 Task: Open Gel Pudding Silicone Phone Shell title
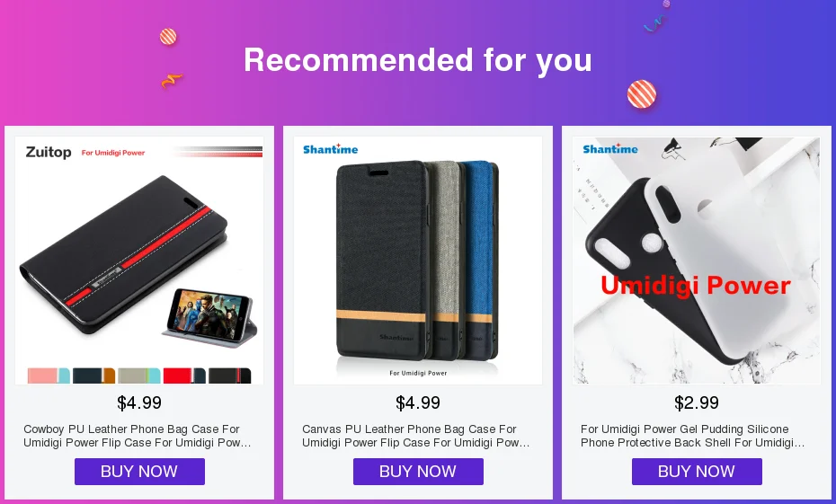click(692, 436)
